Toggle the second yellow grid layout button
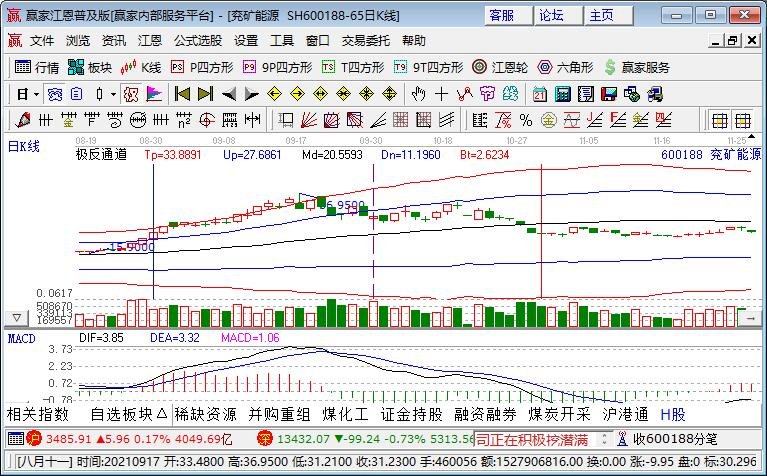The image size is (767, 476). [743, 120]
